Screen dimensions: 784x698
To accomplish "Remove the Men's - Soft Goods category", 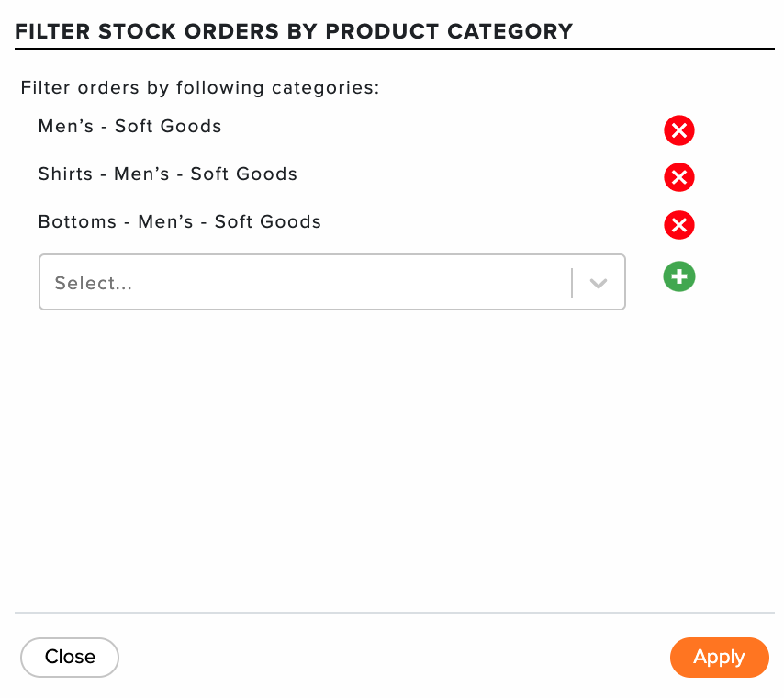I will (x=679, y=130).
